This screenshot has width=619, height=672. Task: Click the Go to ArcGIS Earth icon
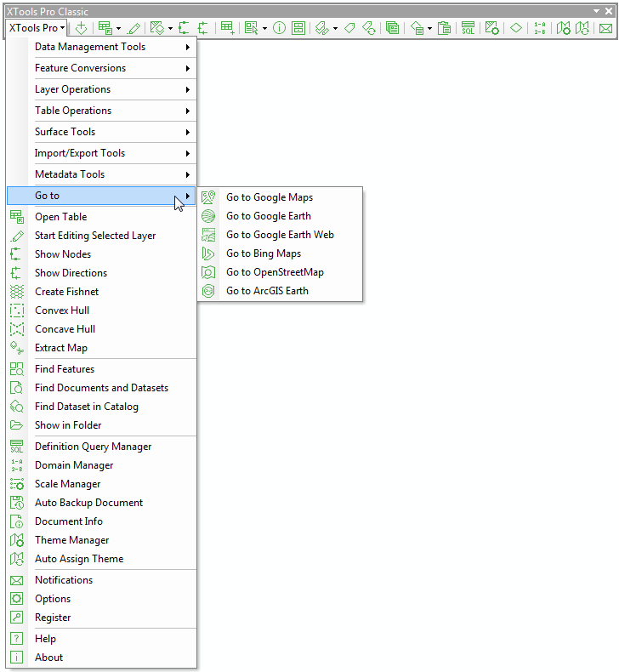[208, 291]
